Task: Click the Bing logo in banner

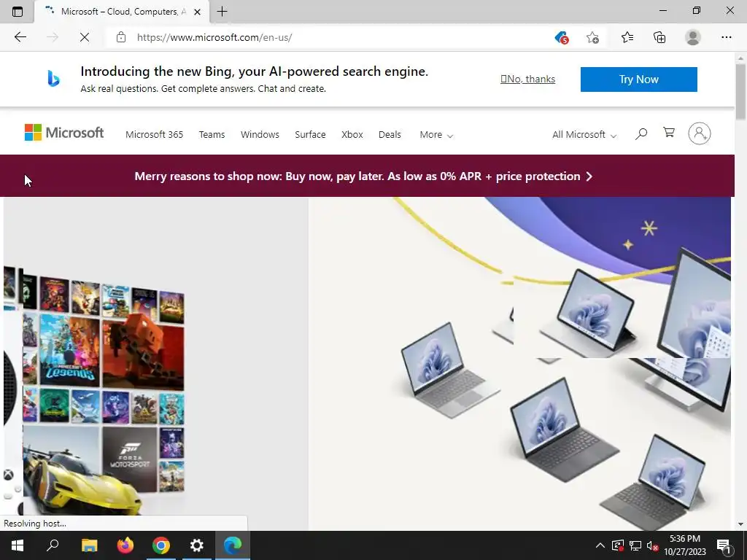Action: tap(53, 79)
